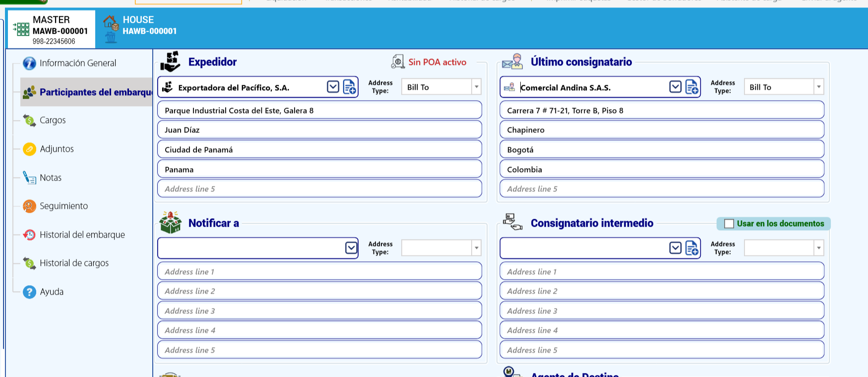Click the Exportadora del Pacífico, S.A. field

[258, 87]
